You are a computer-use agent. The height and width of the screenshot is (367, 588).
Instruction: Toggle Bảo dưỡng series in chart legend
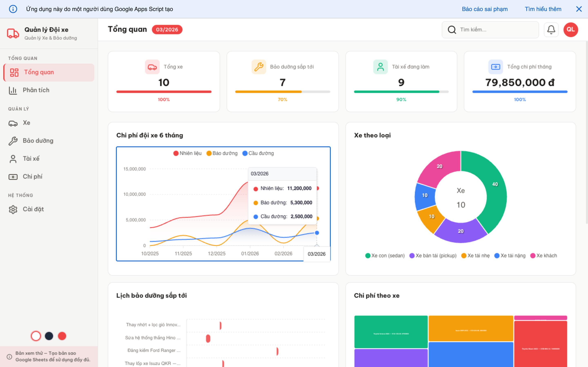click(222, 153)
